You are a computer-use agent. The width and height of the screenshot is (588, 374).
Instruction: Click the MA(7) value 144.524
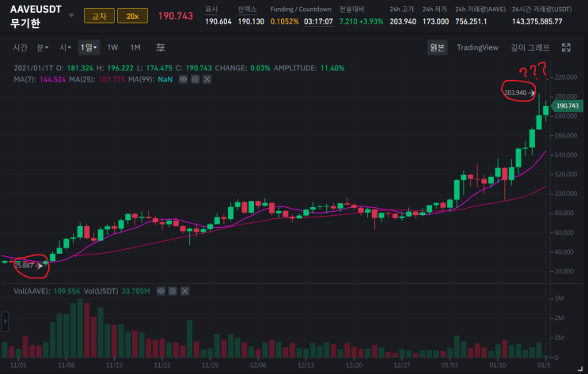(52, 79)
